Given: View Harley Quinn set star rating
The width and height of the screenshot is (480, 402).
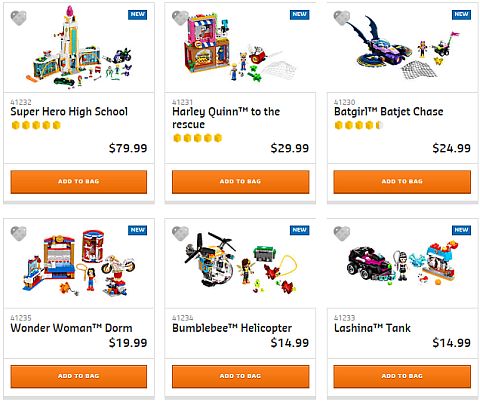Looking at the screenshot, I should (197, 138).
